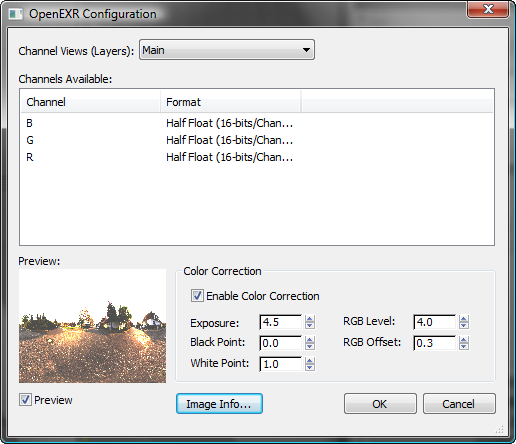
Task: Increase Black Point spinner up arrow
Action: point(310,339)
